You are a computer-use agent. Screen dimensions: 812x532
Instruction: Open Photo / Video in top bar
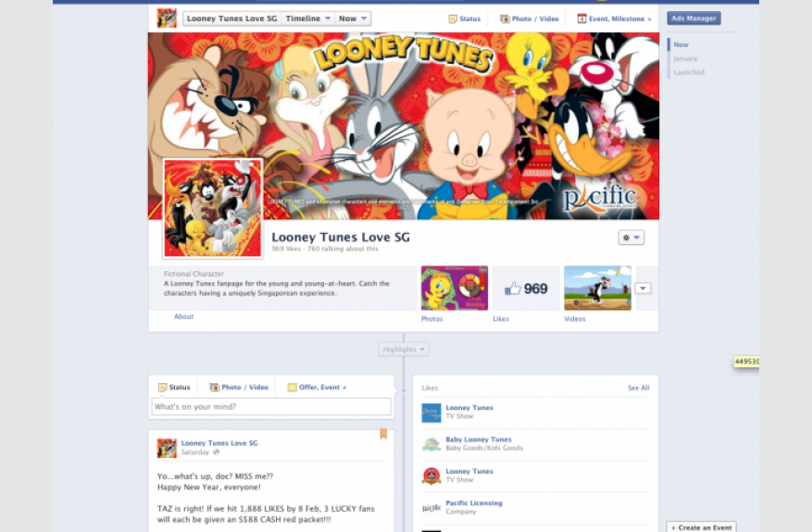tap(529, 19)
